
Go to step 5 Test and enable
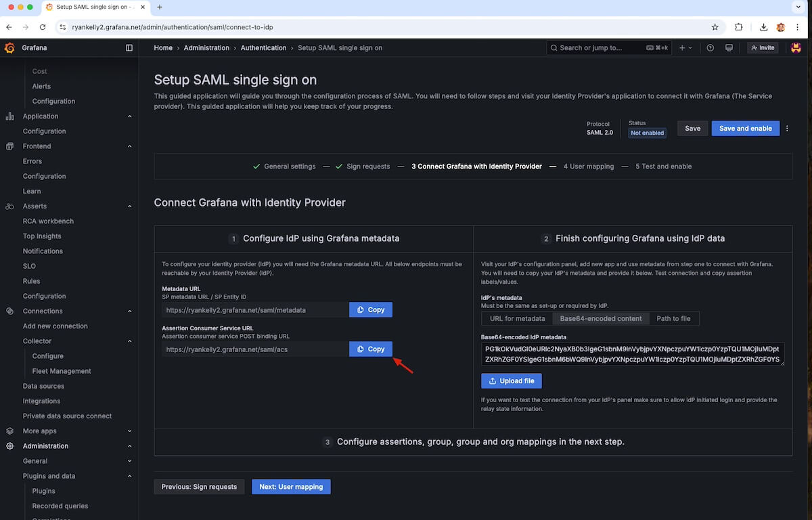coord(663,167)
